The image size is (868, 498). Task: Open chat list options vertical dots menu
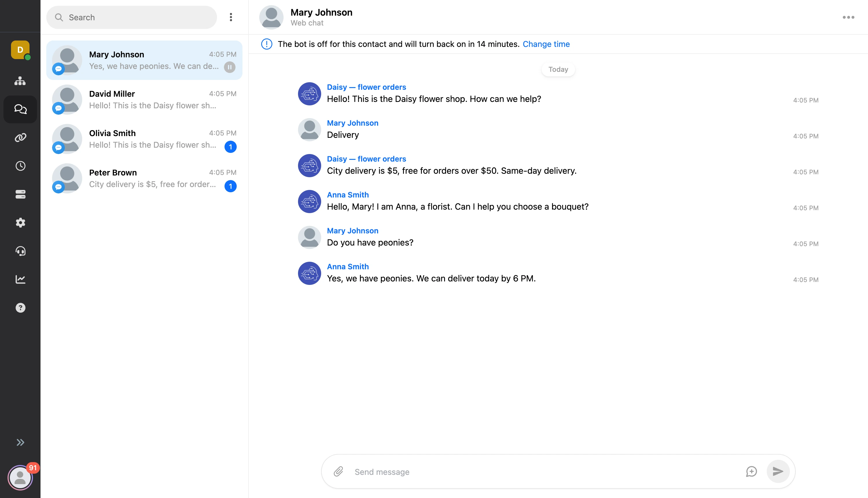tap(231, 17)
